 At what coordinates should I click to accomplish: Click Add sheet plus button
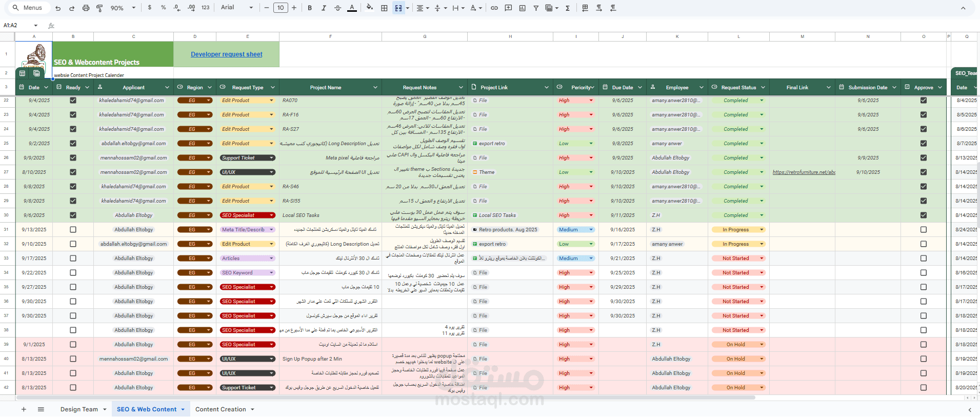click(x=24, y=409)
